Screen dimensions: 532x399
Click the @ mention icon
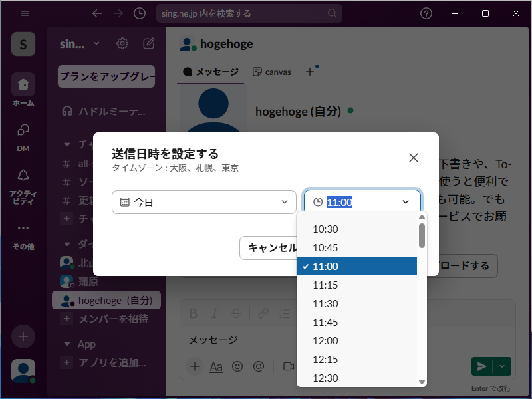(259, 366)
